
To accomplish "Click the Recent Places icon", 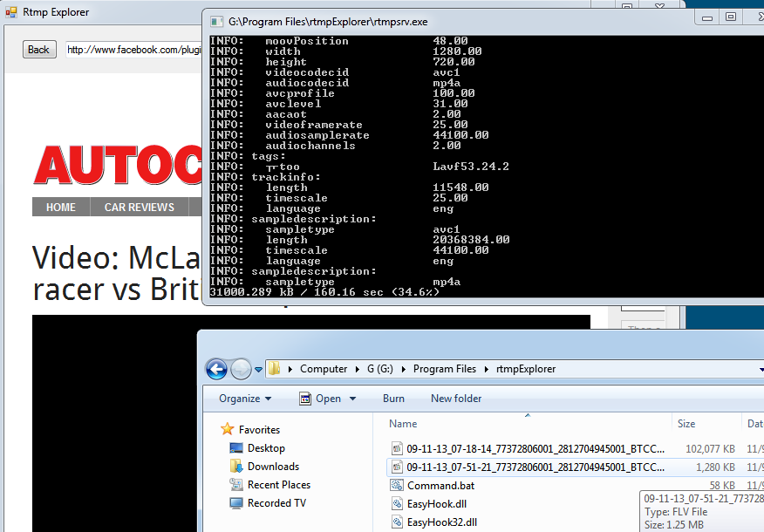I will tap(236, 484).
